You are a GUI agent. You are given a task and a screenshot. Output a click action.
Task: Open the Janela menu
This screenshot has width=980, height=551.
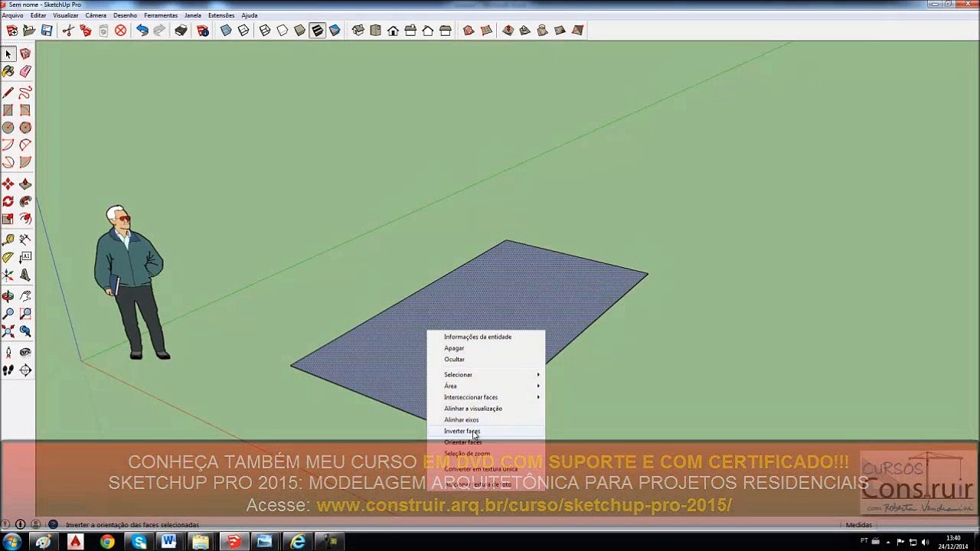(193, 15)
